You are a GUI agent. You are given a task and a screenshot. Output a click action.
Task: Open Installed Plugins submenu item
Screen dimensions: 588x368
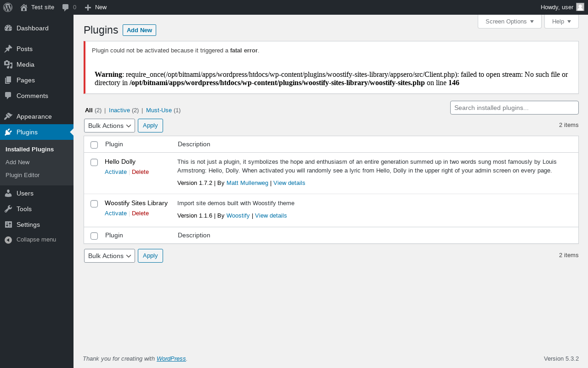(x=29, y=149)
